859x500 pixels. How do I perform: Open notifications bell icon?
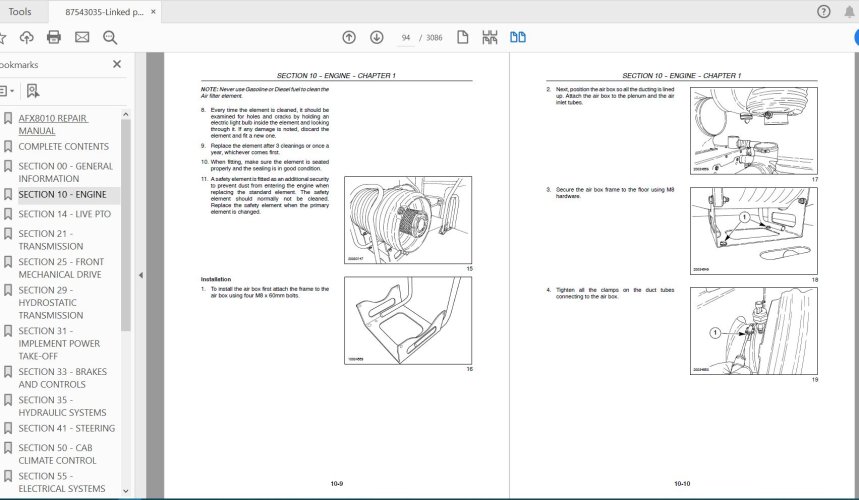850,12
